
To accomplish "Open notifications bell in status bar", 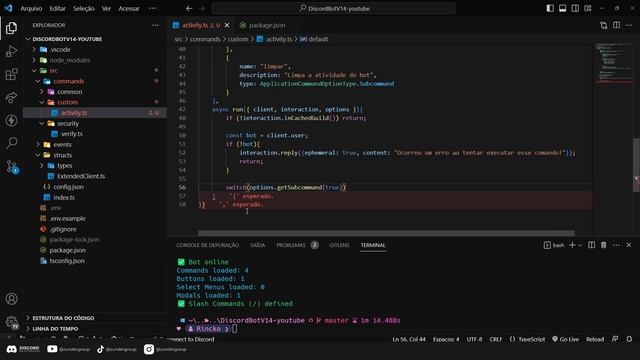I will coord(629,339).
